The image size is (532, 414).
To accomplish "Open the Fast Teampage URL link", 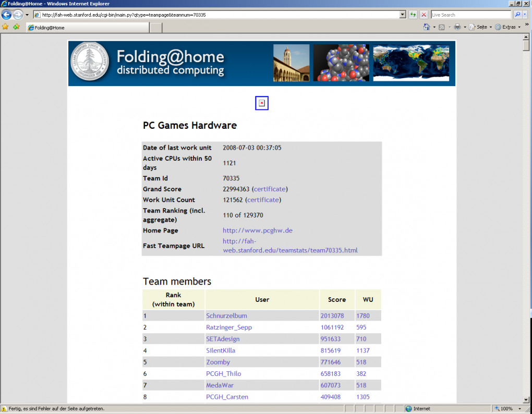I will pyautogui.click(x=290, y=246).
